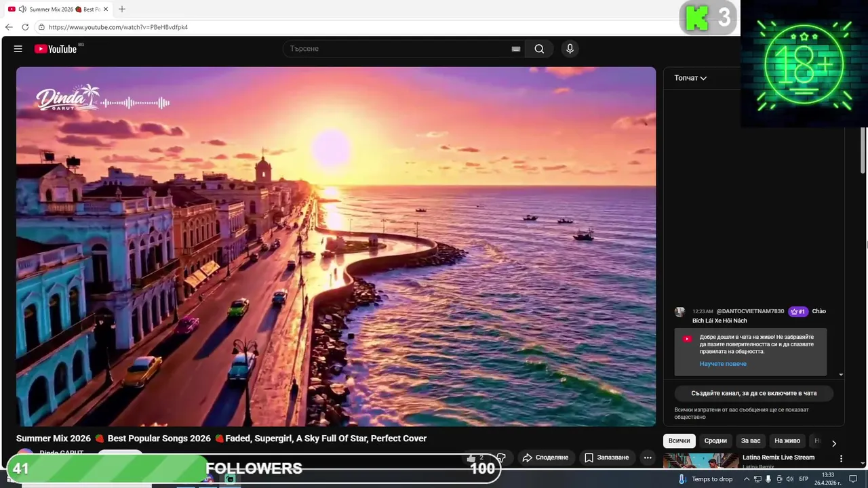Share the video with Споделяне button

[545, 457]
